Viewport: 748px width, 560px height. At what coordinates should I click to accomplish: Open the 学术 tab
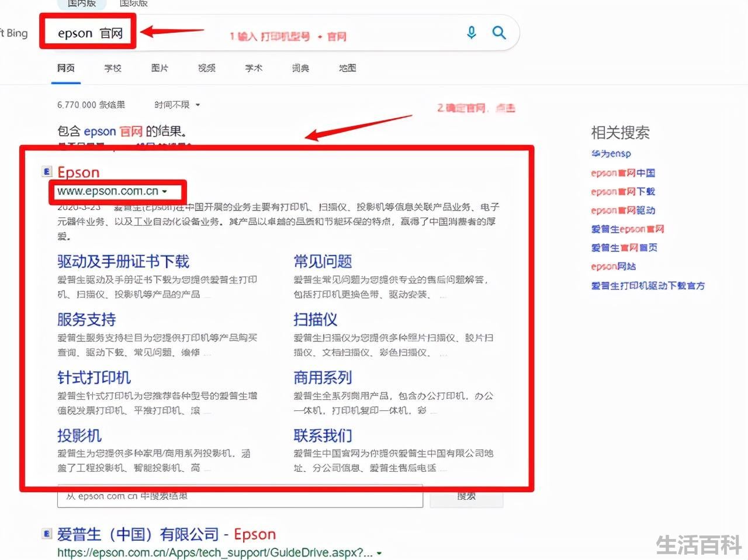click(x=254, y=68)
